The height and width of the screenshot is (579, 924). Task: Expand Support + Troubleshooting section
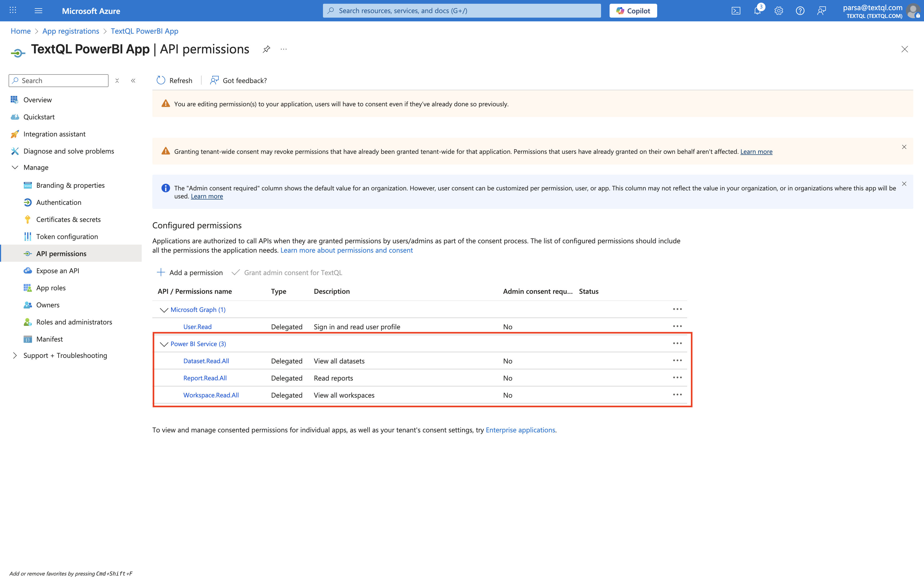pyautogui.click(x=15, y=355)
